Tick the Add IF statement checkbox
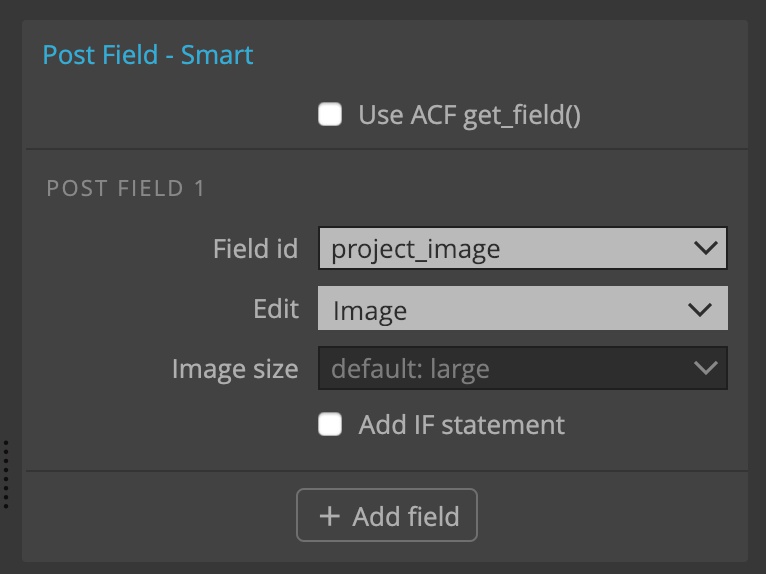Image resolution: width=766 pixels, height=574 pixels. tap(330, 424)
